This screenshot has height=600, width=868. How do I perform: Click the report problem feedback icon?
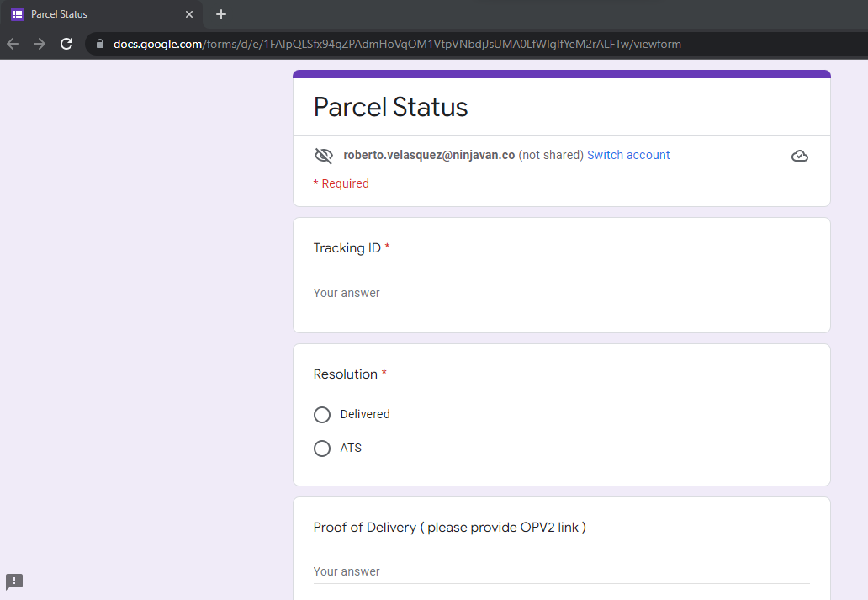[14, 581]
